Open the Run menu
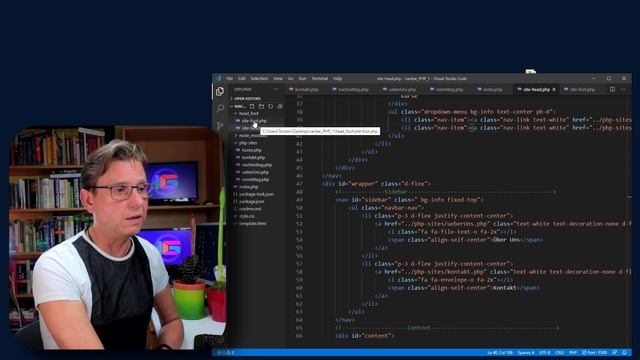Screen dimensions: 640x360 pyautogui.click(x=302, y=78)
